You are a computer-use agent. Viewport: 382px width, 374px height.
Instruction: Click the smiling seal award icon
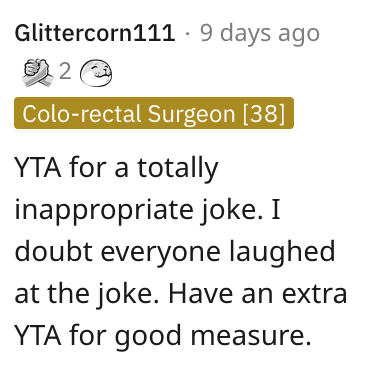96,72
